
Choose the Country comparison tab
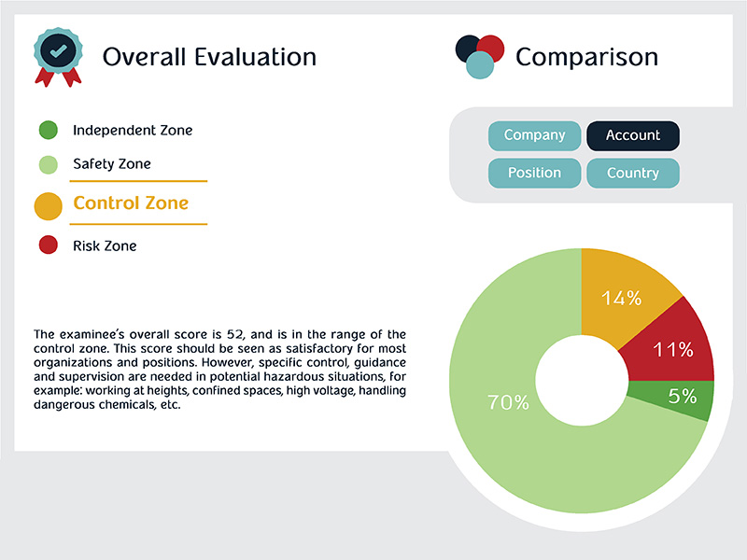632,173
